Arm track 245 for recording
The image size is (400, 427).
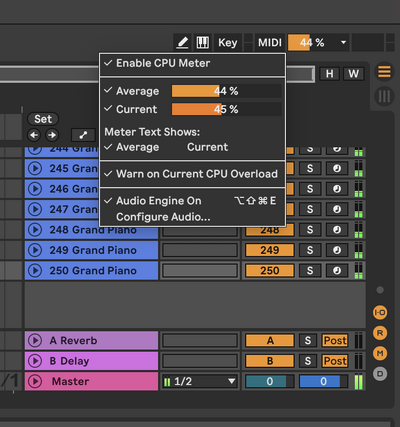337,169
